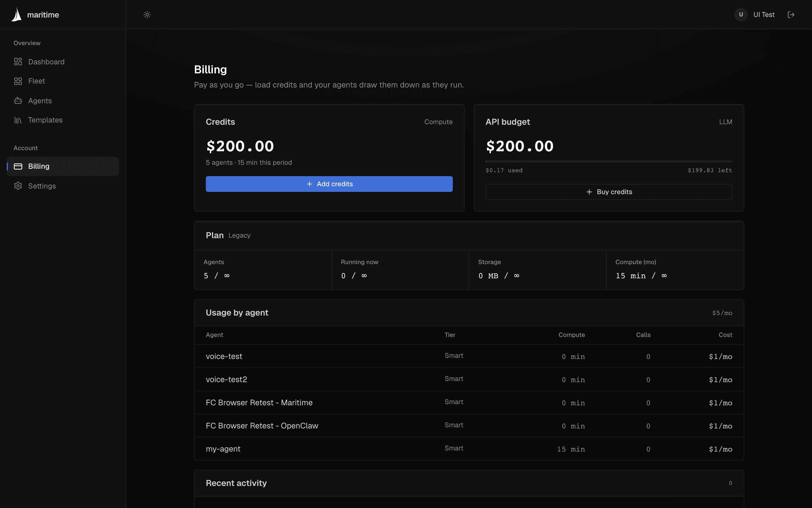The width and height of the screenshot is (812, 508).
Task: Click the Cost column header
Action: click(725, 335)
